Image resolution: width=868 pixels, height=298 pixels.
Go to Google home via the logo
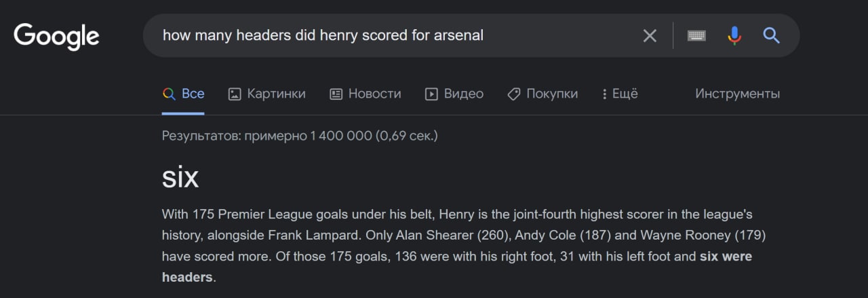(x=57, y=36)
